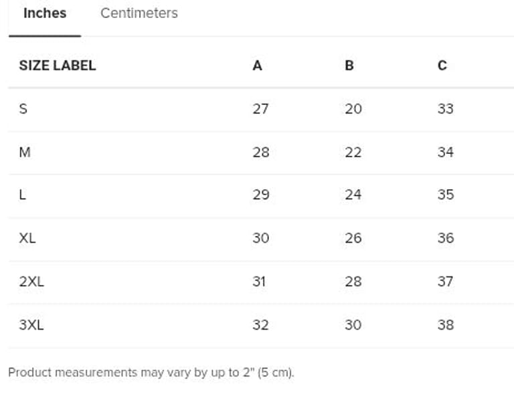Click the product measurements variance note

coord(151,373)
